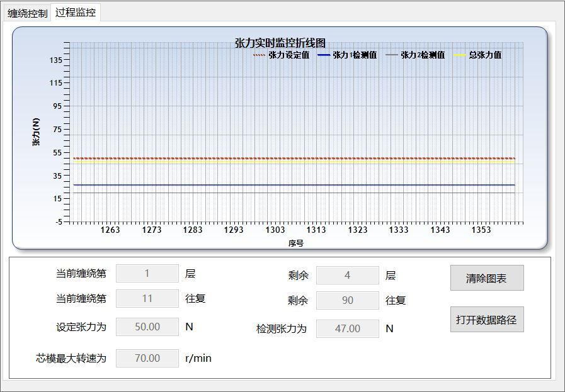Click the remaining reciprocation field showing 90

point(347,300)
